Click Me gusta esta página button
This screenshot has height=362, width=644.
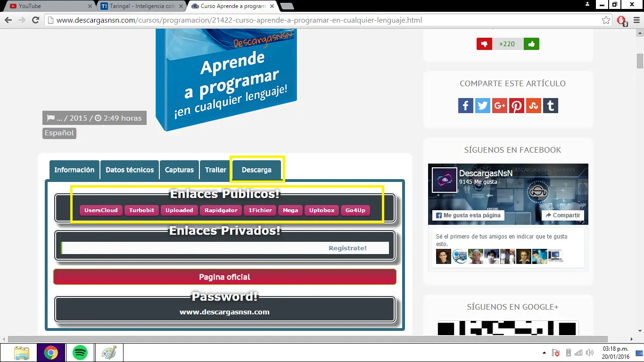point(469,215)
